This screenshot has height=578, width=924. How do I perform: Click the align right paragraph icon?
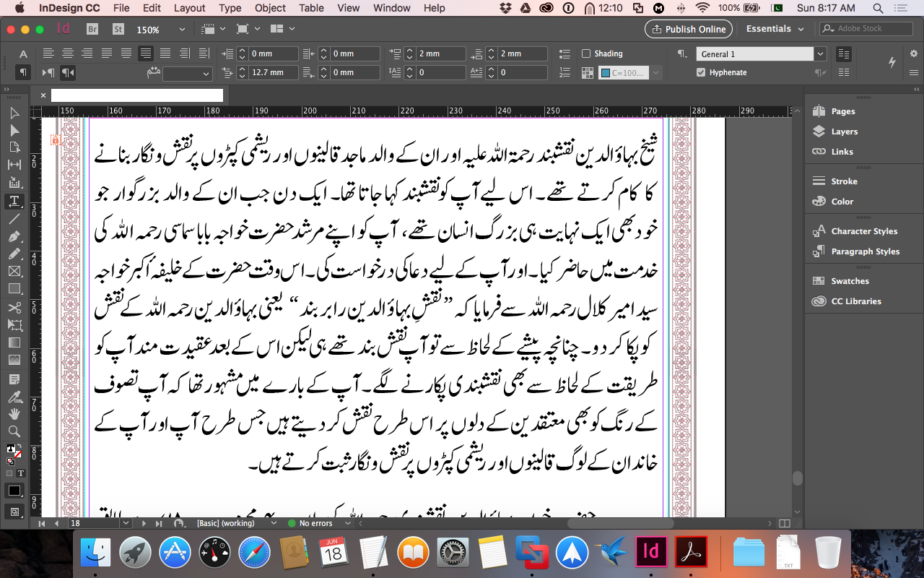pyautogui.click(x=87, y=53)
